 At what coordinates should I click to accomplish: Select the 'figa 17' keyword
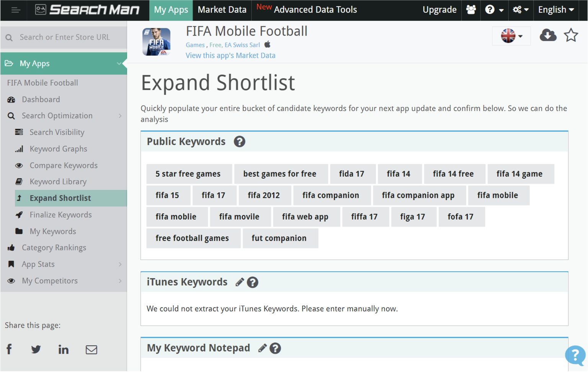414,217
